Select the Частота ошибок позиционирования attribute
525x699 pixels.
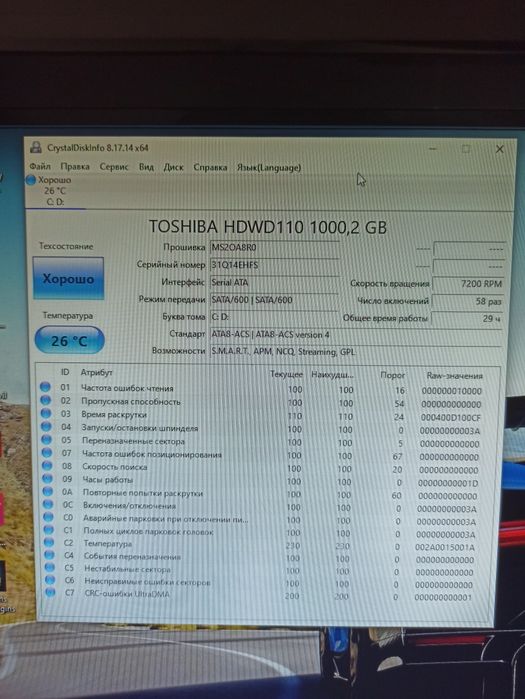(x=152, y=454)
